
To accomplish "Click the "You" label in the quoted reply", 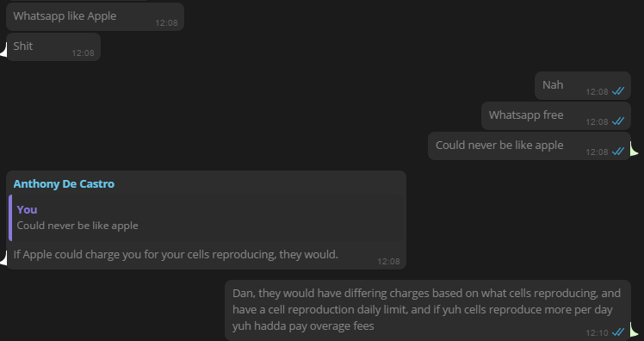I will coord(27,209).
